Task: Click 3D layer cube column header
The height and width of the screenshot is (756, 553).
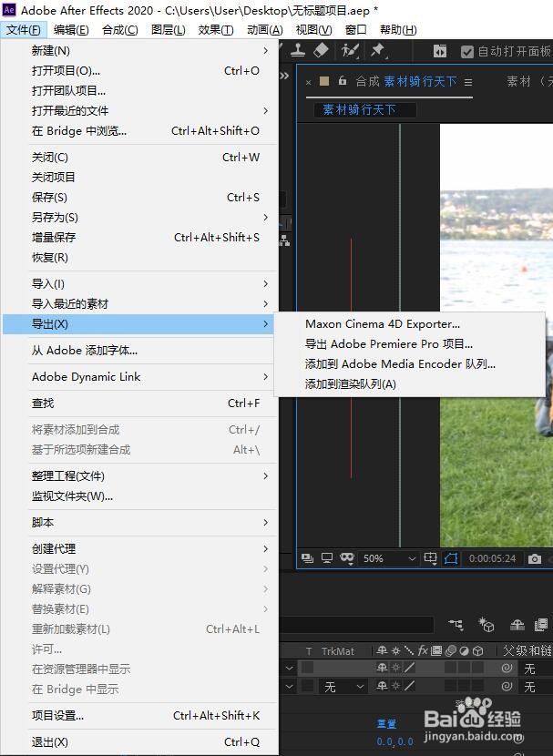Action: click(477, 651)
